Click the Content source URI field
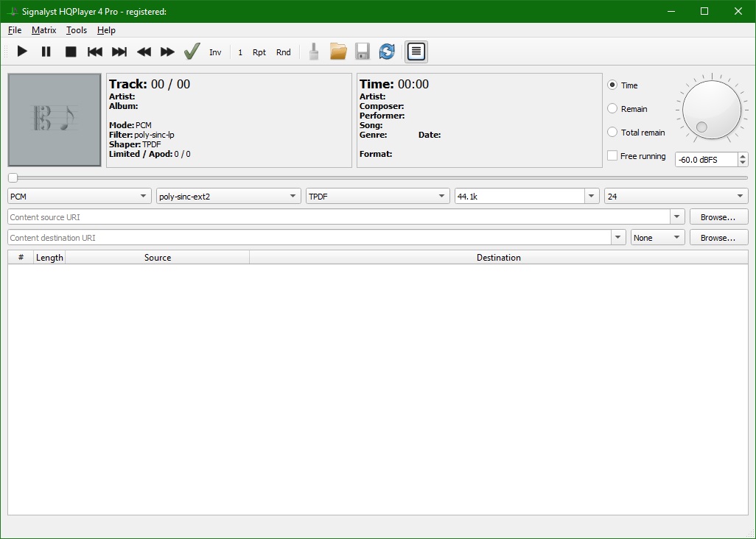 tap(339, 216)
